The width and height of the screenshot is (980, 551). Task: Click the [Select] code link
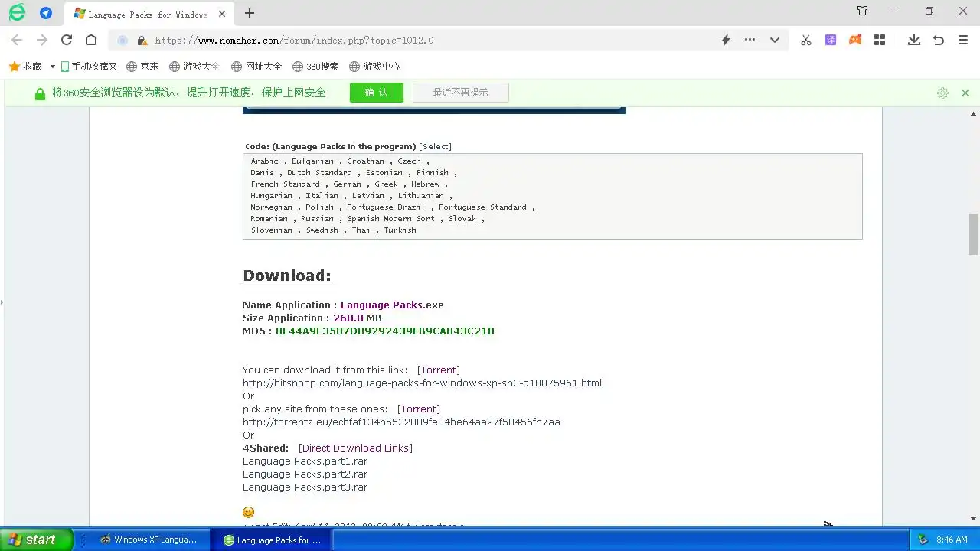[435, 146]
